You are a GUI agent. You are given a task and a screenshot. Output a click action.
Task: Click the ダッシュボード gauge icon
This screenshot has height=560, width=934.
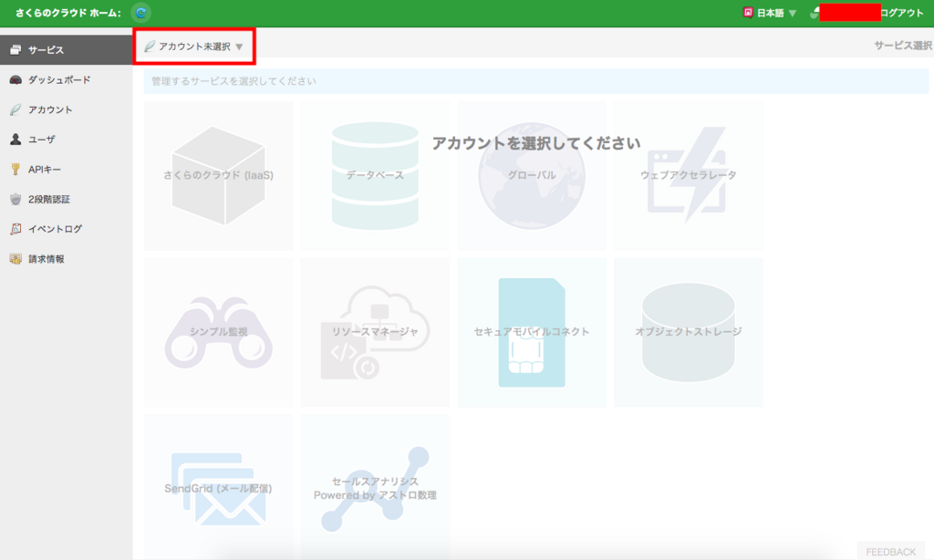[16, 80]
